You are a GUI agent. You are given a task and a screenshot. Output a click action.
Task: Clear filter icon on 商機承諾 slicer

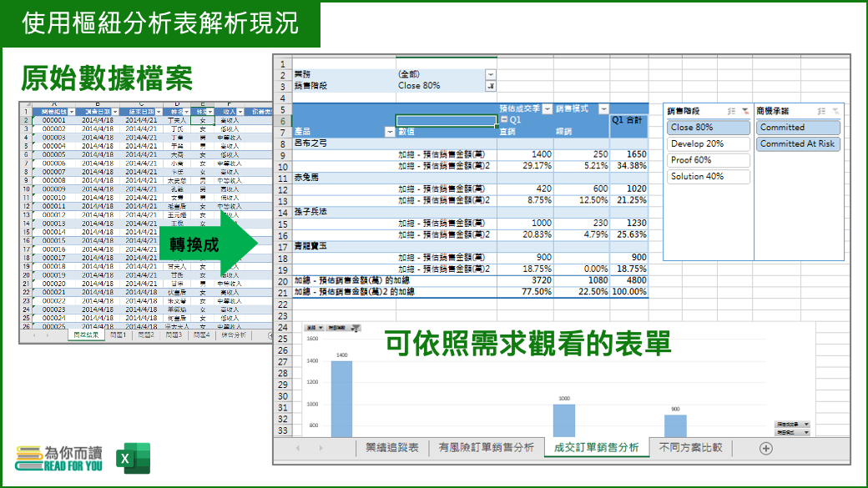(x=834, y=111)
